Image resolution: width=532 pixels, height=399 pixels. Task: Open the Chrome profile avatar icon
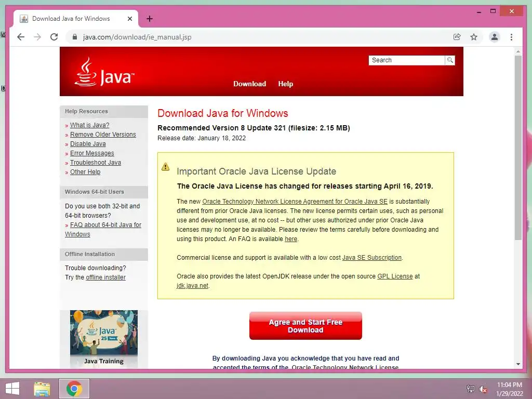pos(495,37)
